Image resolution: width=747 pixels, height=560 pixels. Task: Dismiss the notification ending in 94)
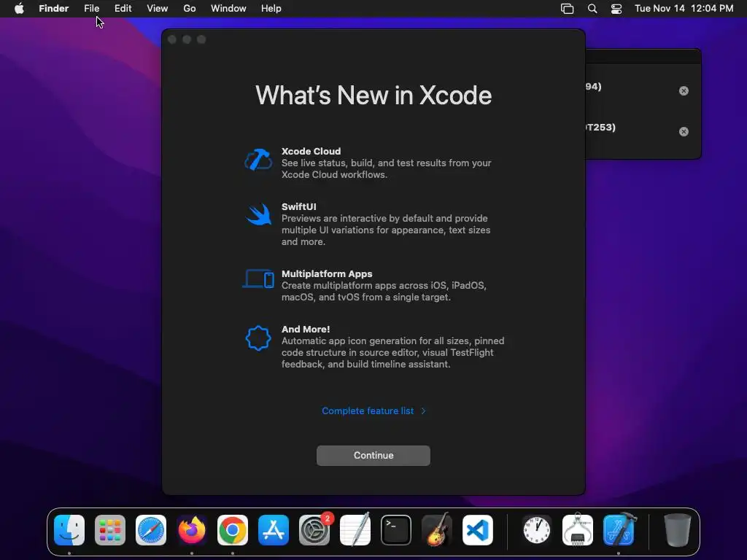(684, 91)
